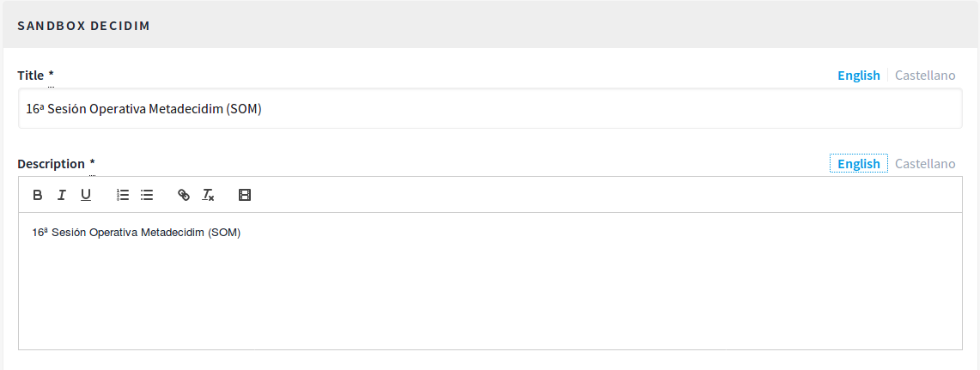Select the English tab for the Description field

[859, 164]
